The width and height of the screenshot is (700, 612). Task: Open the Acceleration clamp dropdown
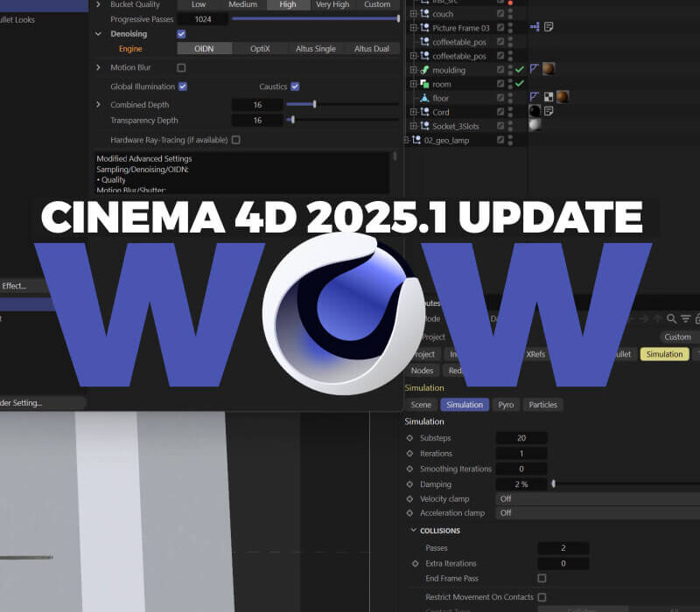(598, 513)
